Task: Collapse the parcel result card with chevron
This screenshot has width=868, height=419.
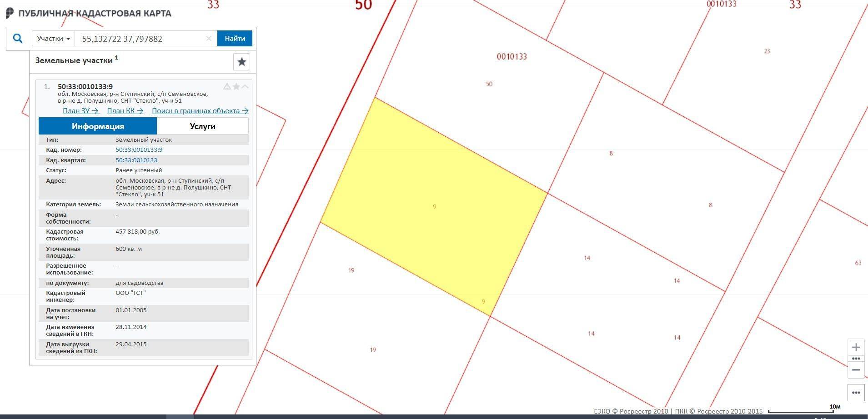Action: coord(245,86)
